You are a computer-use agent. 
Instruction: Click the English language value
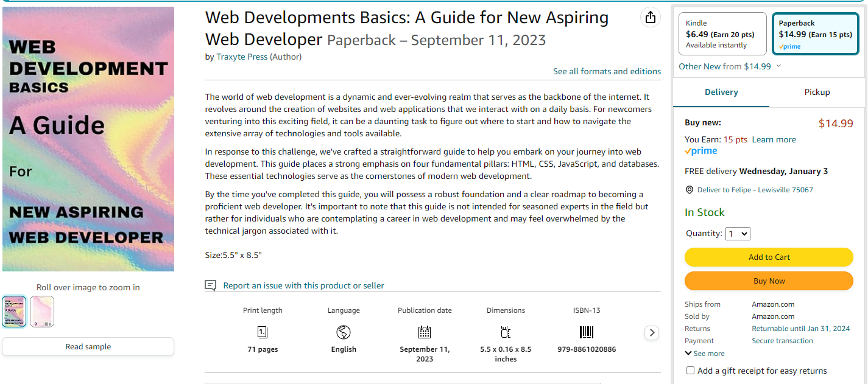tap(344, 349)
